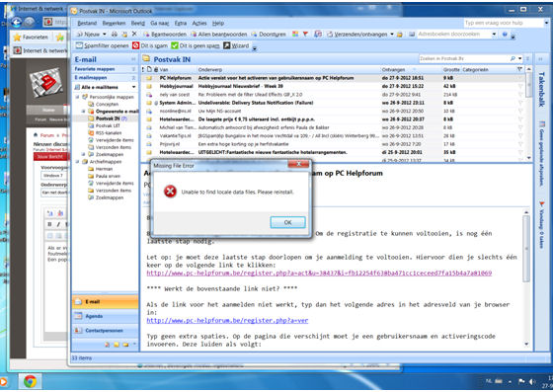The width and height of the screenshot is (553, 392).
Task: Open the Ga naar menu
Action: (x=159, y=23)
